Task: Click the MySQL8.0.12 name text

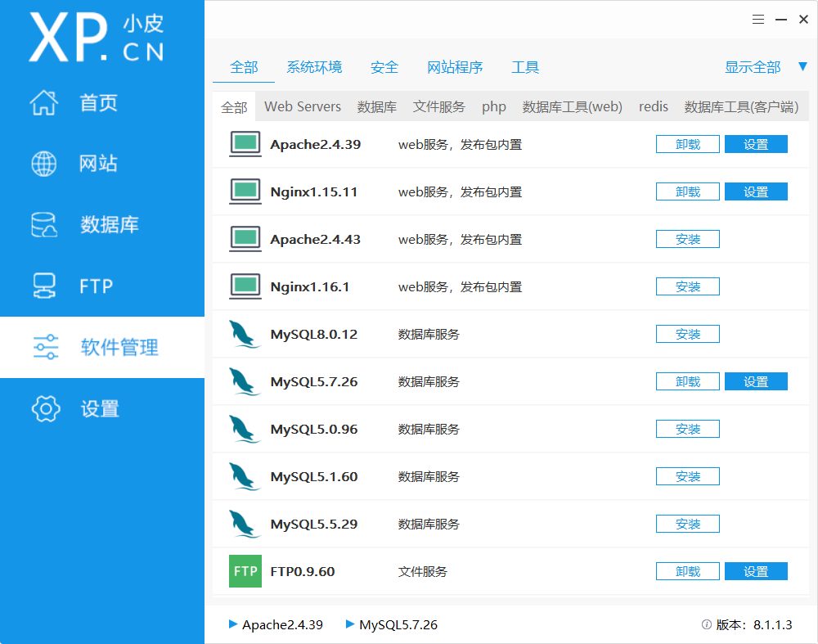Action: tap(313, 335)
